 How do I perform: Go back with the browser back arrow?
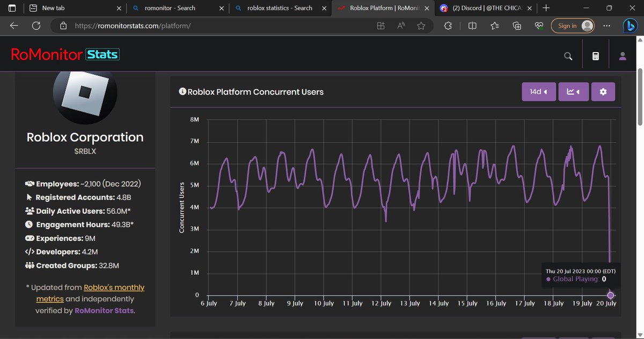(x=14, y=26)
